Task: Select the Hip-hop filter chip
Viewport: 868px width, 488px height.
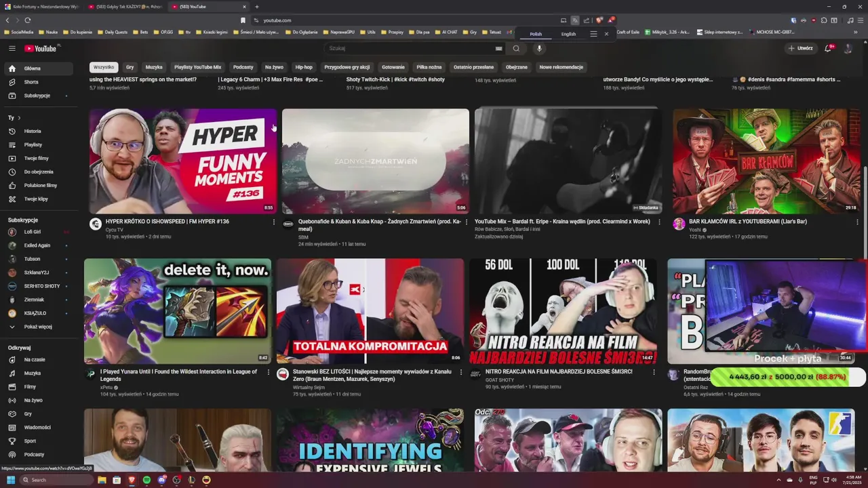Action: point(304,67)
